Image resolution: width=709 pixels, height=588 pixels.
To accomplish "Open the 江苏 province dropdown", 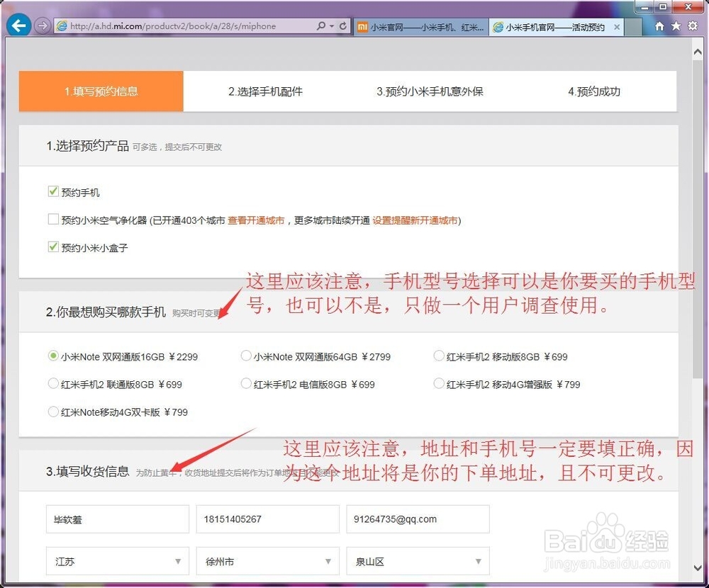I will (118, 561).
